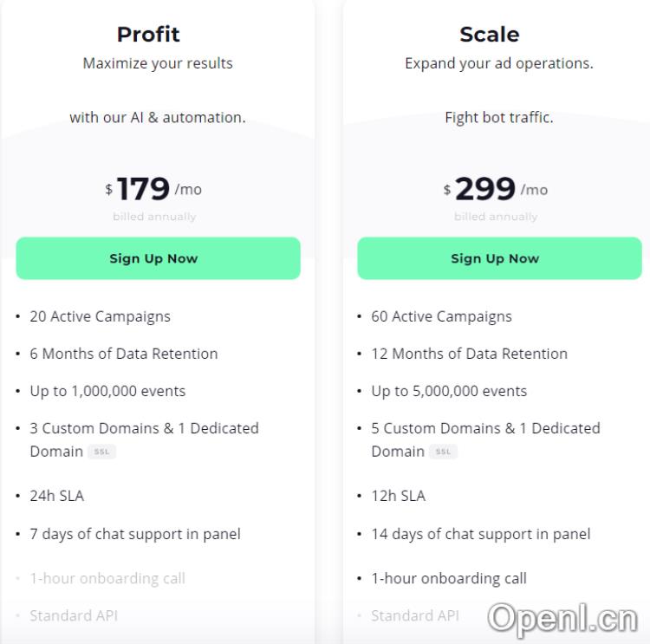This screenshot has height=644, width=650.
Task: Click the 7 days of chat support item
Action: tap(135, 534)
